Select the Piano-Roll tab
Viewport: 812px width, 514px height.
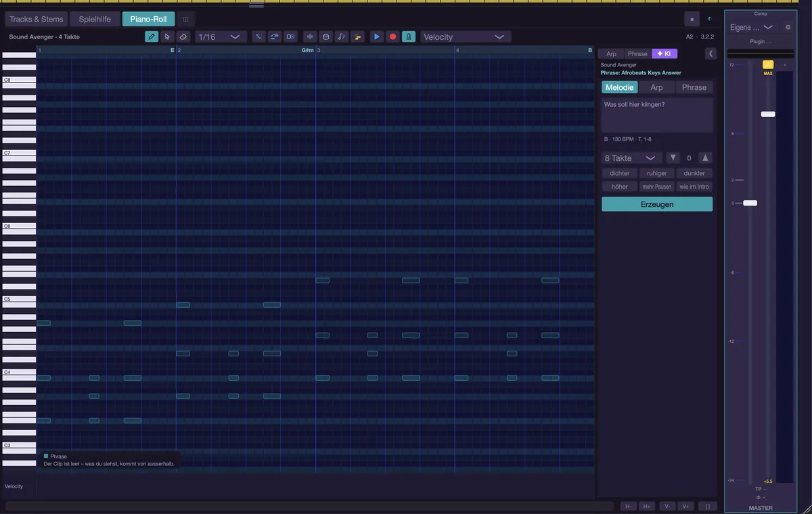[148, 19]
